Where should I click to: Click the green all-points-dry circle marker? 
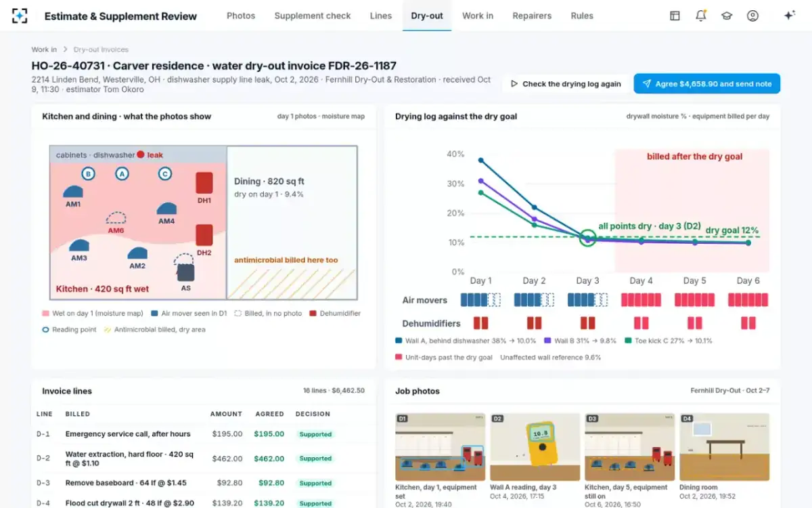click(588, 238)
